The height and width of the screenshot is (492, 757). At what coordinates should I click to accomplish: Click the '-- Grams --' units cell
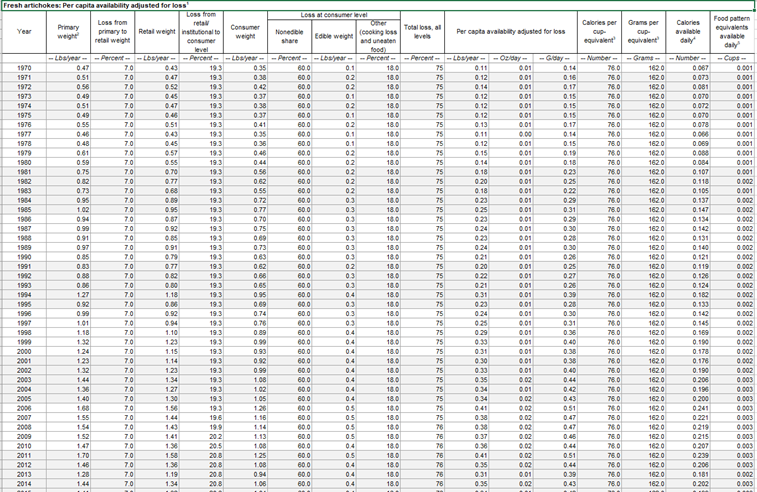(644, 58)
